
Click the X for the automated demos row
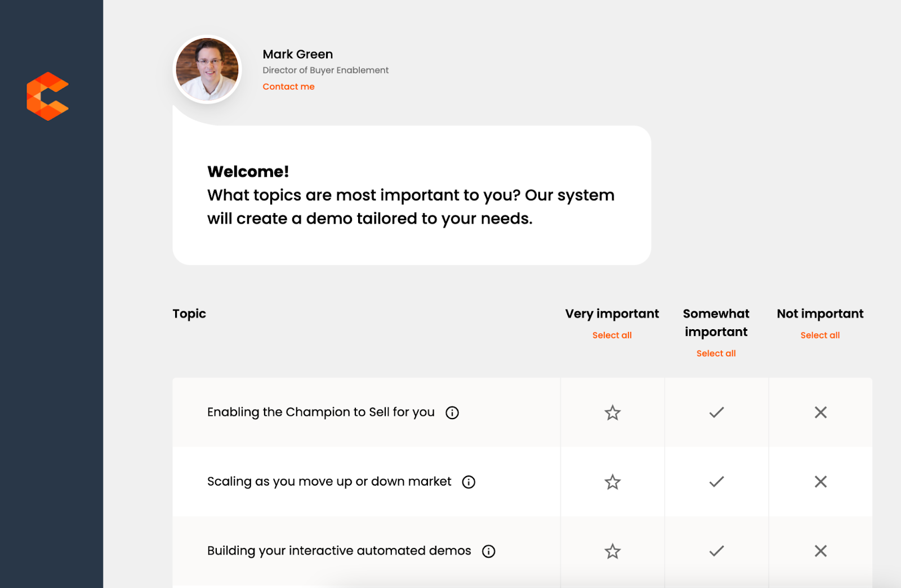820,551
